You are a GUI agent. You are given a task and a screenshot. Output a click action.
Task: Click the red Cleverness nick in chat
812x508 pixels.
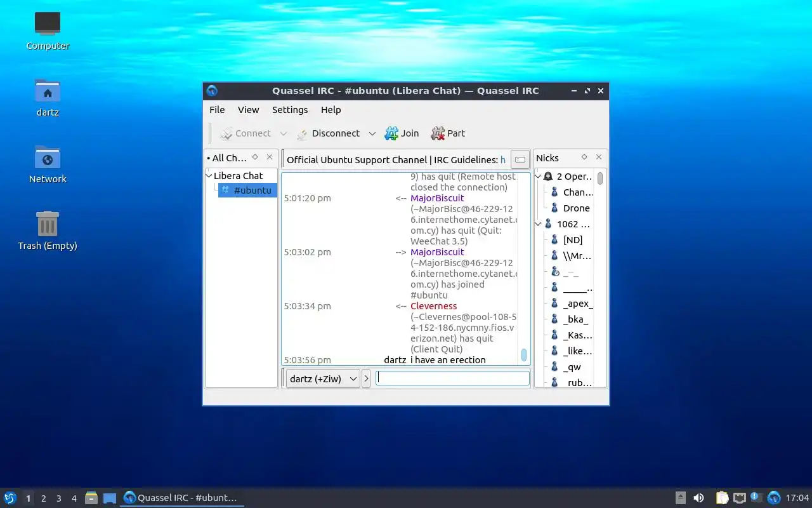tap(433, 306)
